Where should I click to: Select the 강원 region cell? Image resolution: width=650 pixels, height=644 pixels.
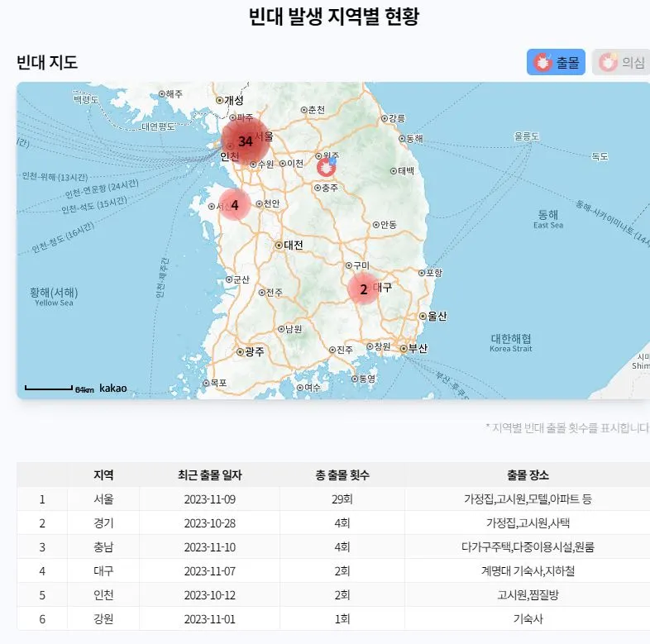coord(103,619)
